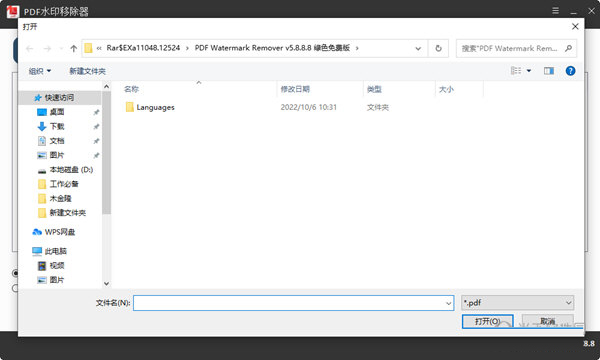
Task: Open the PDF水印移除器 hamburger menu
Action: (555, 11)
